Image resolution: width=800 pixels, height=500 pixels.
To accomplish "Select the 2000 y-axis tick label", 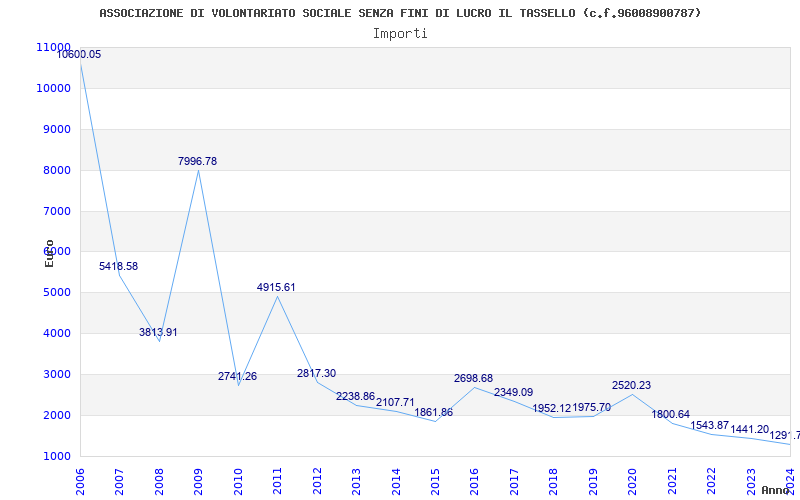I will pos(56,415).
